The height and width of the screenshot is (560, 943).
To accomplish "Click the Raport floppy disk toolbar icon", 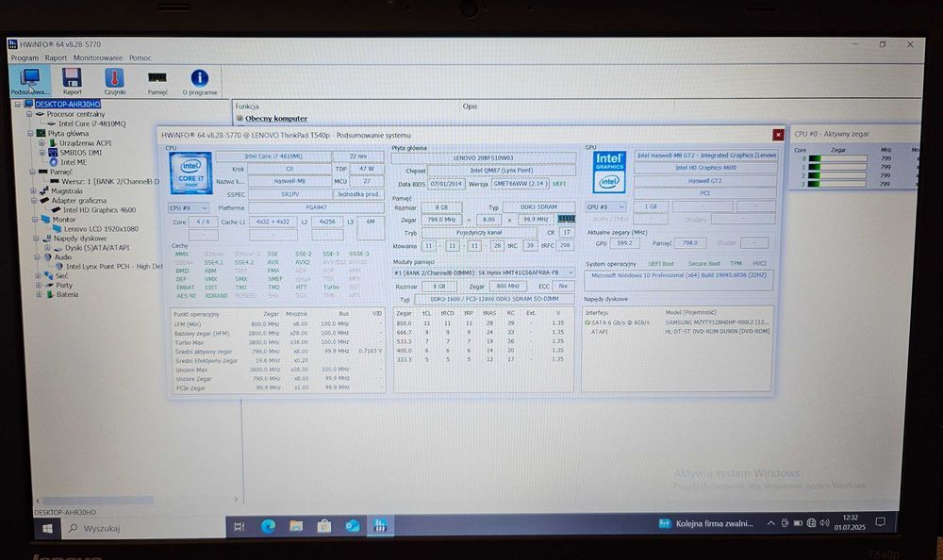I will (73, 80).
